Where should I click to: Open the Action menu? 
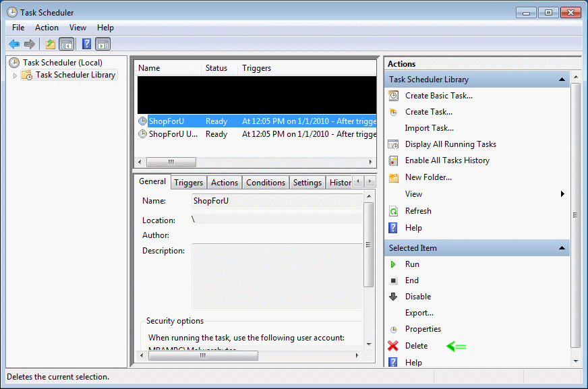pyautogui.click(x=47, y=28)
